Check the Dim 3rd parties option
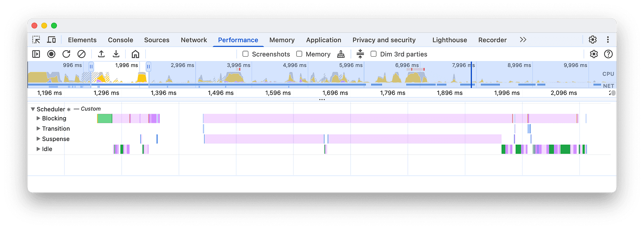 (374, 54)
